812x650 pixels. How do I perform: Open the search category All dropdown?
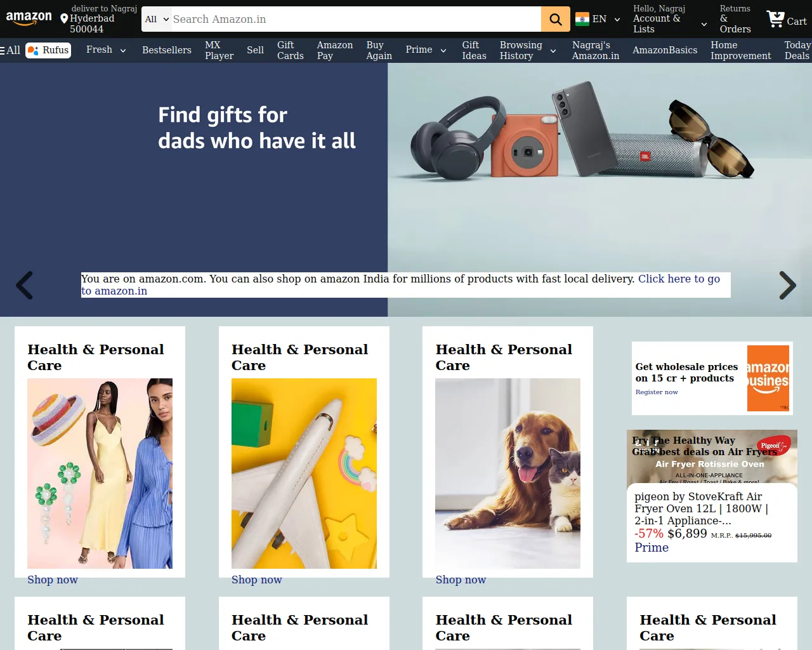157,19
